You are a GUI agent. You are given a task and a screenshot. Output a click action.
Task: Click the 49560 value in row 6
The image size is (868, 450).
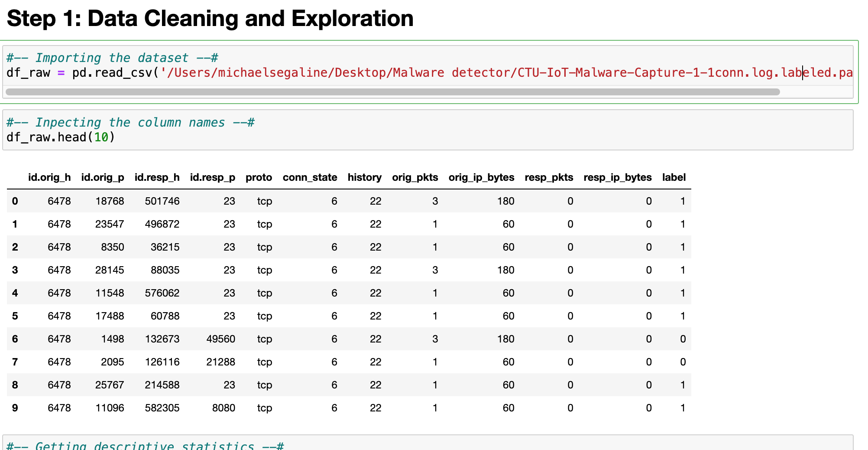220,339
